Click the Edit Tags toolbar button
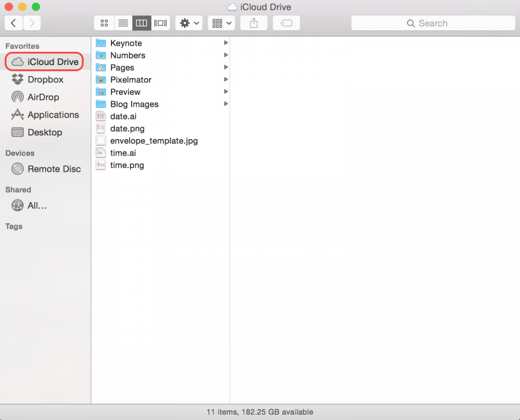The height and width of the screenshot is (420, 520). click(286, 23)
